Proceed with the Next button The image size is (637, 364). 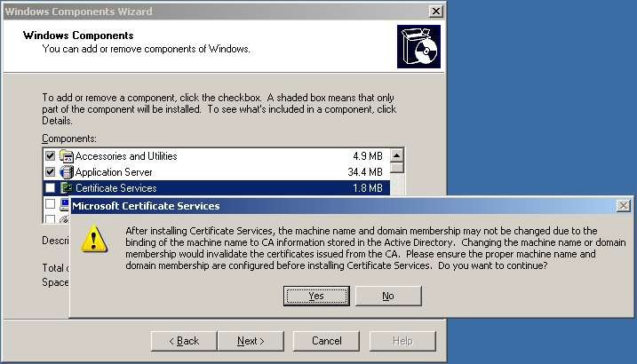[251, 341]
